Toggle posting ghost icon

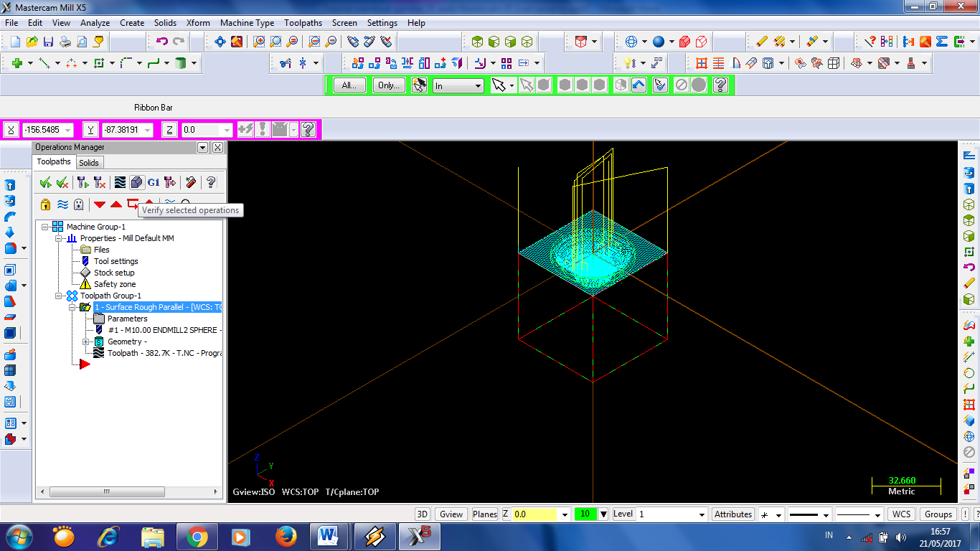[x=79, y=204]
